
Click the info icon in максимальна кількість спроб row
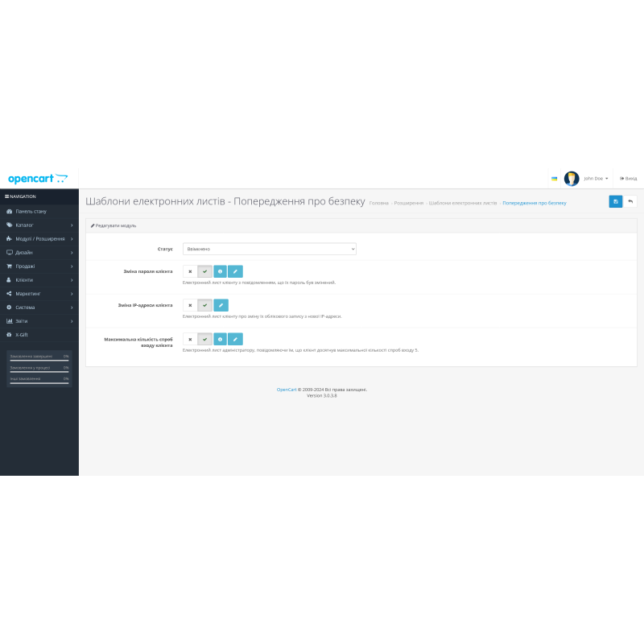(219, 339)
